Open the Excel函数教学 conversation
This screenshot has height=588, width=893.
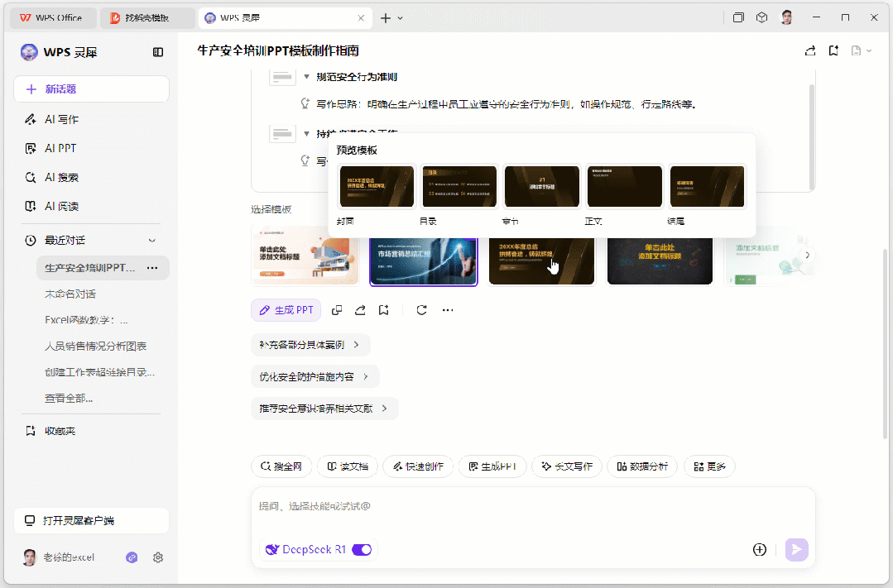point(87,321)
